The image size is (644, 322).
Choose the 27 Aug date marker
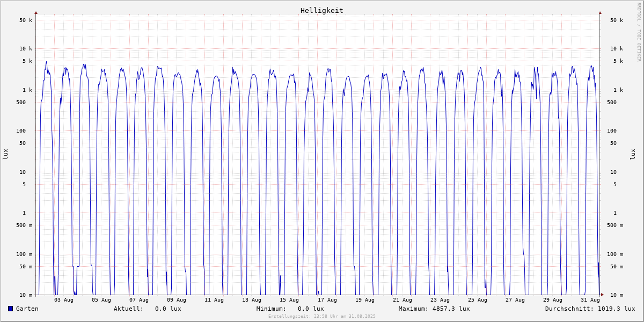click(x=515, y=300)
